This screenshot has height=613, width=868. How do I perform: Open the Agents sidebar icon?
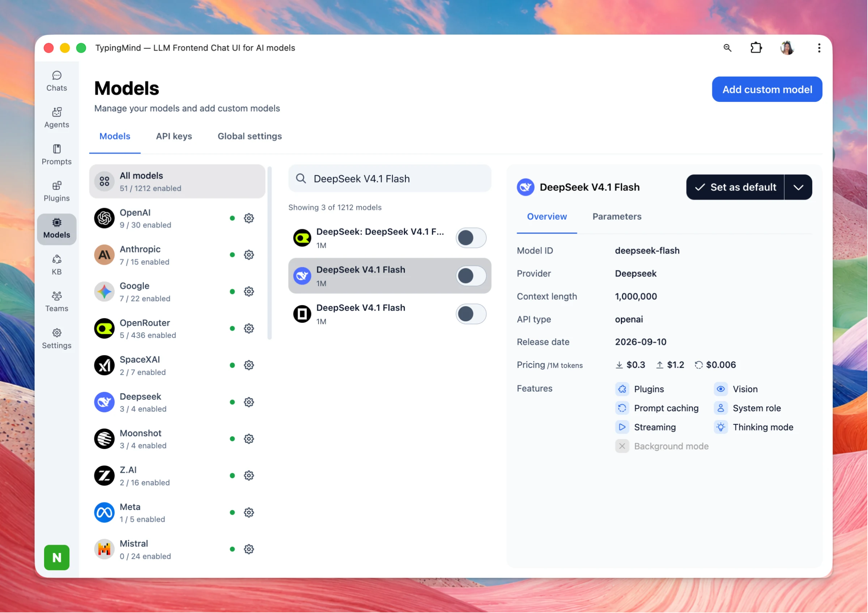(57, 118)
